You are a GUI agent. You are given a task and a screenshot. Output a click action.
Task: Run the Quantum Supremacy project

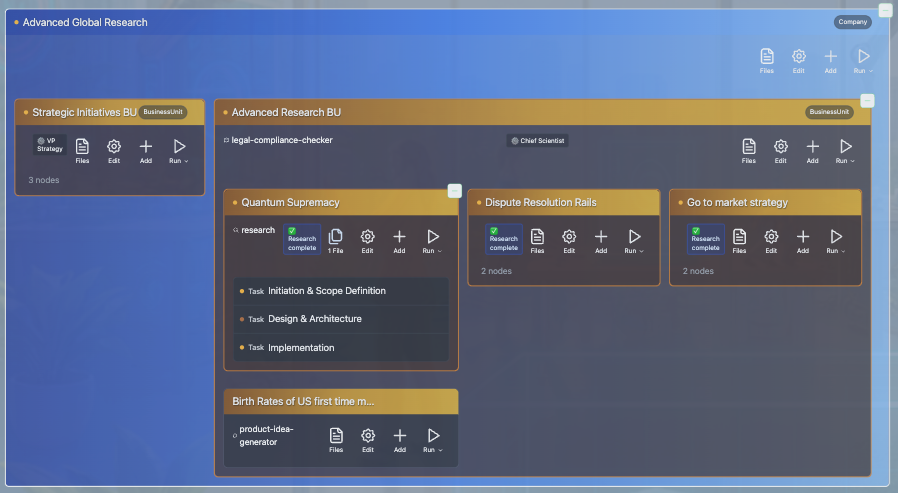(432, 241)
